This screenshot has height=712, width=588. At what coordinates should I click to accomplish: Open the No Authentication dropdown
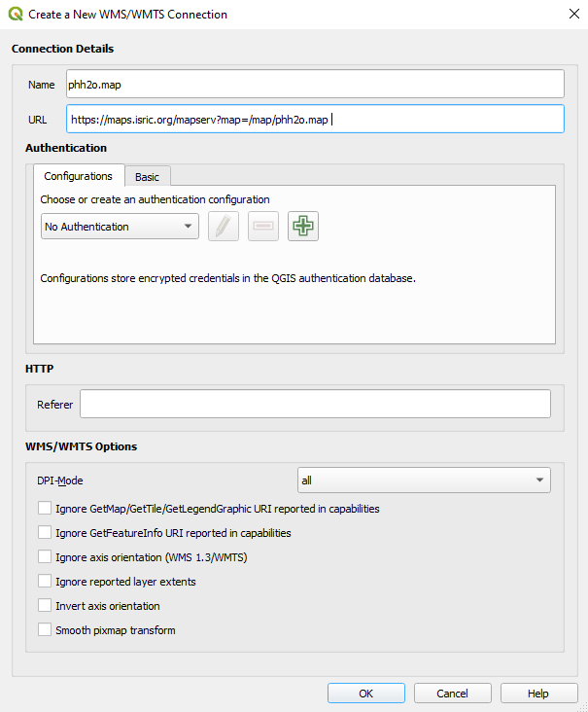[120, 227]
